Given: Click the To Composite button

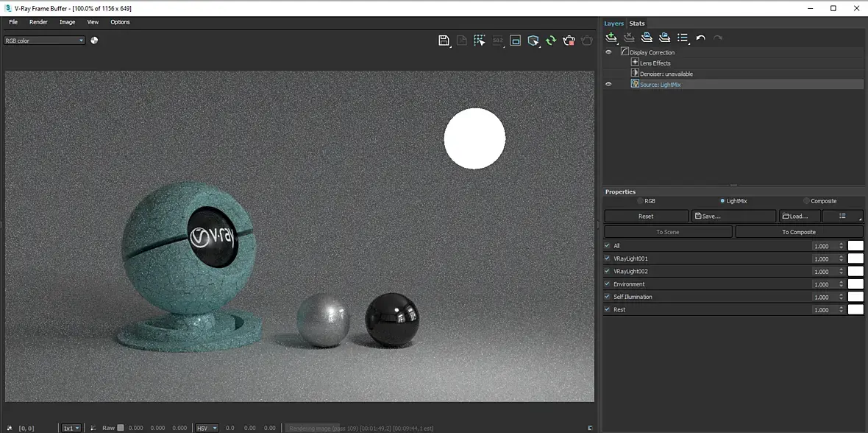Looking at the screenshot, I should tap(799, 232).
